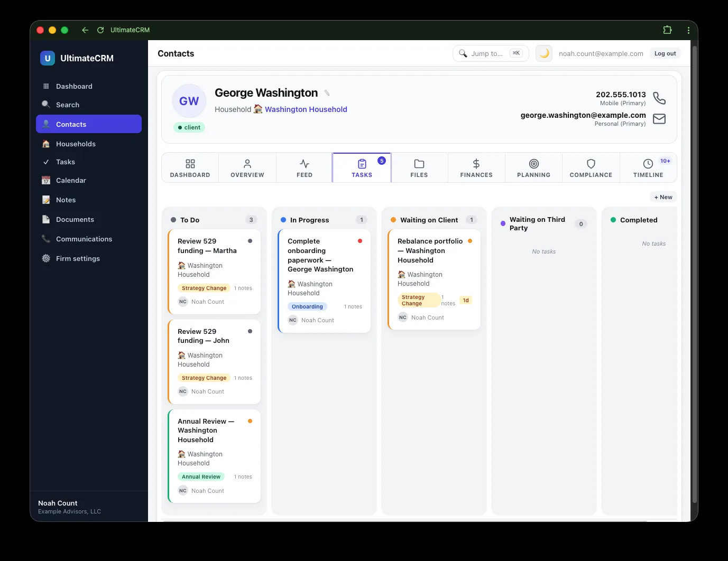This screenshot has width=728, height=561.
Task: Click the 202.555.1013 phone number
Action: (x=621, y=95)
